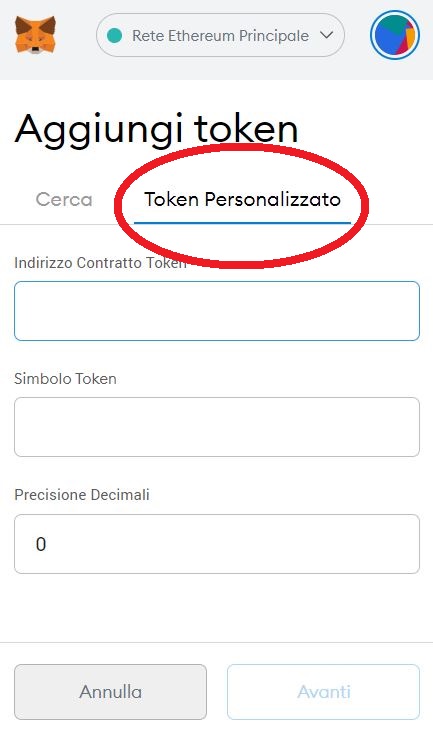Open the Rete Ethereum Principale network selector
This screenshot has width=433, height=738.
(x=220, y=35)
